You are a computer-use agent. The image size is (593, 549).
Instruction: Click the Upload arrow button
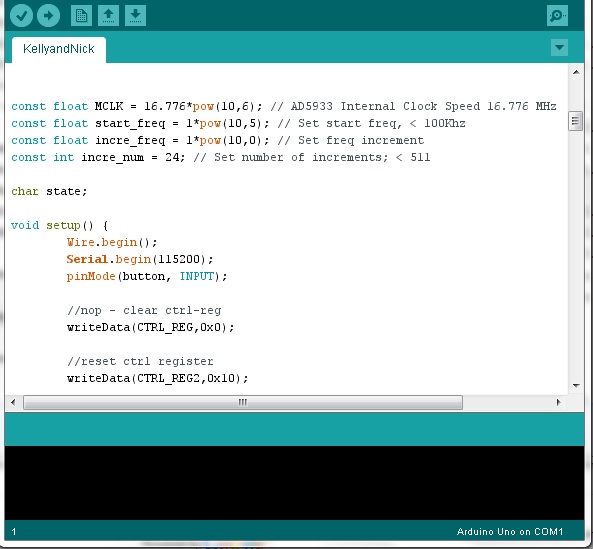[48, 16]
